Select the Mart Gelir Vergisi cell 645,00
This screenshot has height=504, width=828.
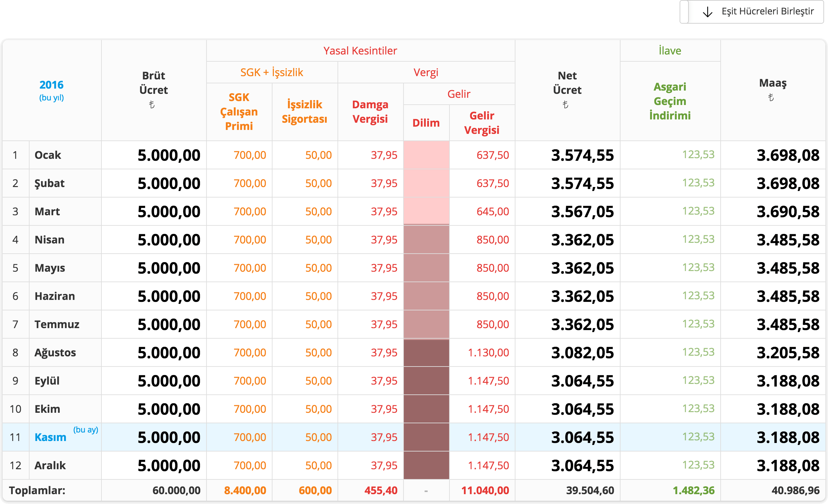492,212
